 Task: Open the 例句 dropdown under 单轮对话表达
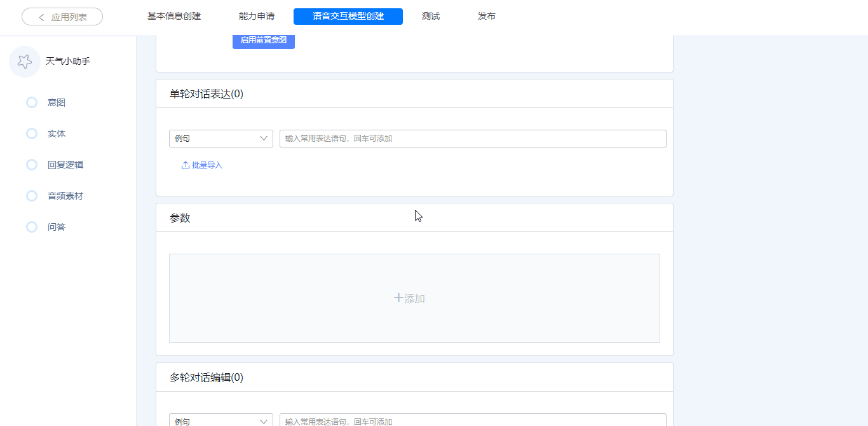[x=221, y=139]
